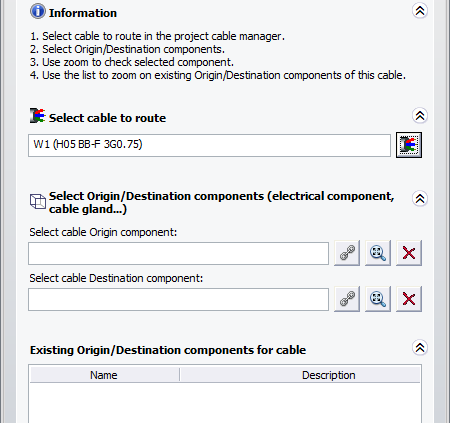The height and width of the screenshot is (423, 450).
Task: Sort list by Name column header
Action: click(x=104, y=375)
